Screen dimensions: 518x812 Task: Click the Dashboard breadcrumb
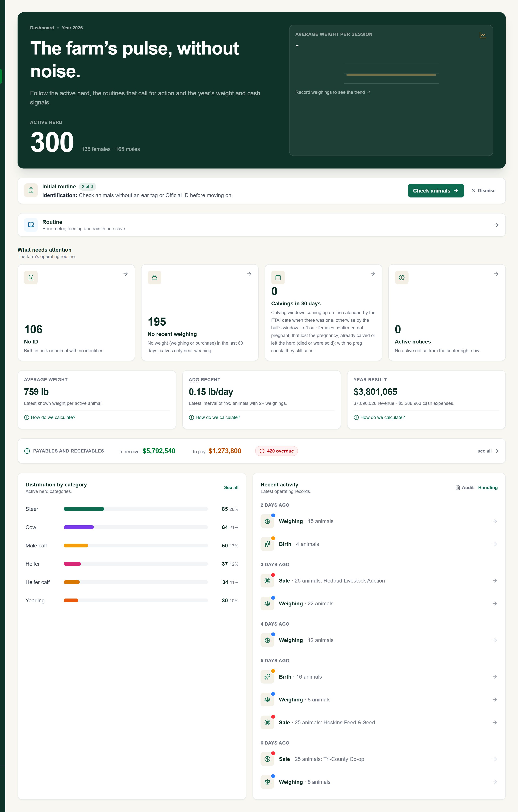42,28
